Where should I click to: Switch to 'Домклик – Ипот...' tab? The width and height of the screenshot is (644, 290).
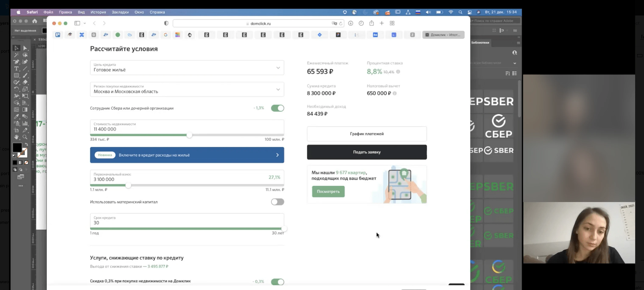click(444, 35)
